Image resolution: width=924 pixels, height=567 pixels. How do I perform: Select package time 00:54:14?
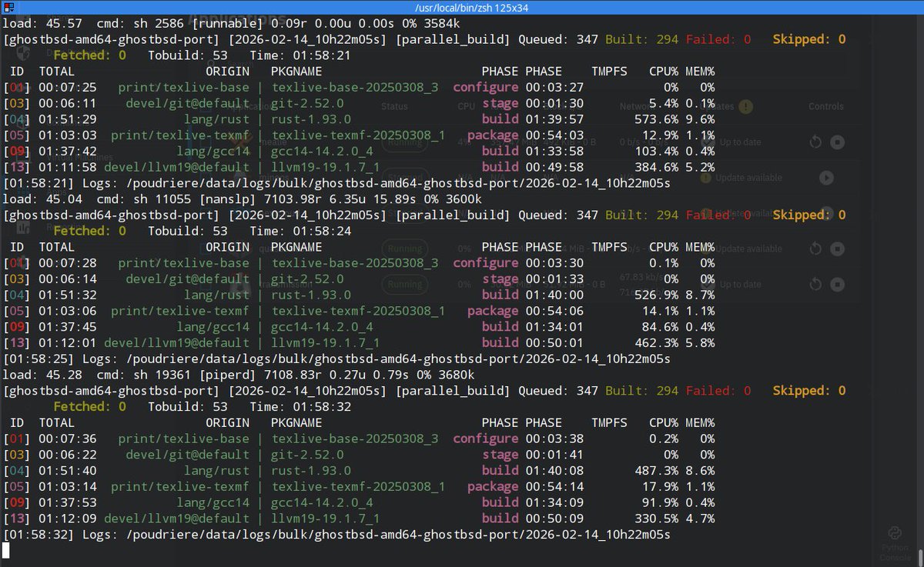pos(554,486)
